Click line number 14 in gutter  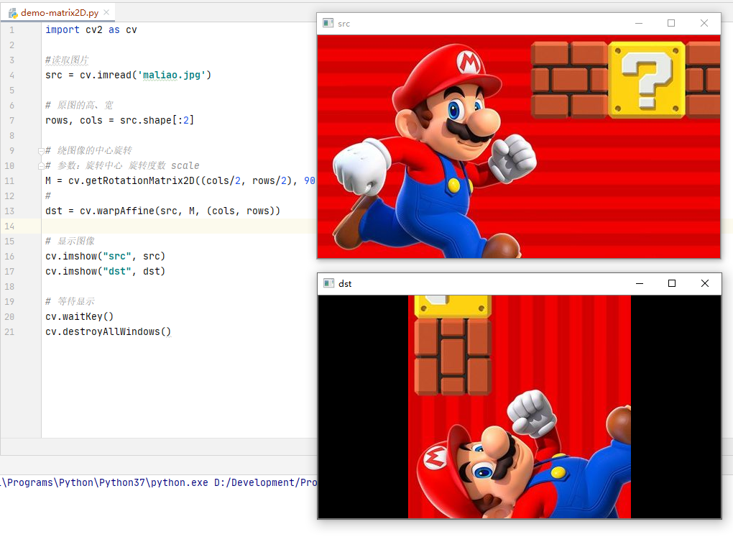pos(9,226)
